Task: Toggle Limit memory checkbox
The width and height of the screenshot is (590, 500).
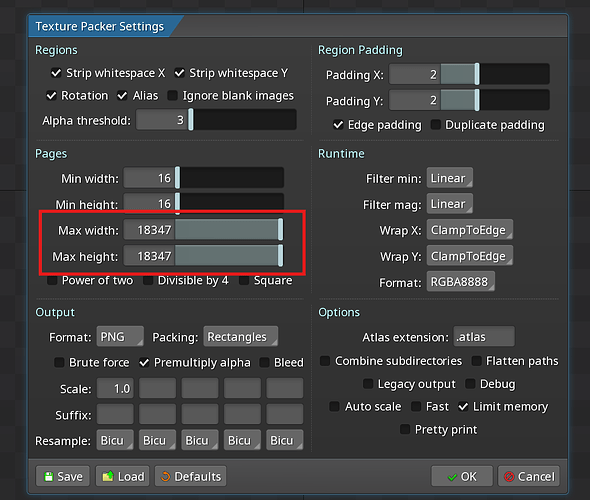Action: tap(463, 406)
